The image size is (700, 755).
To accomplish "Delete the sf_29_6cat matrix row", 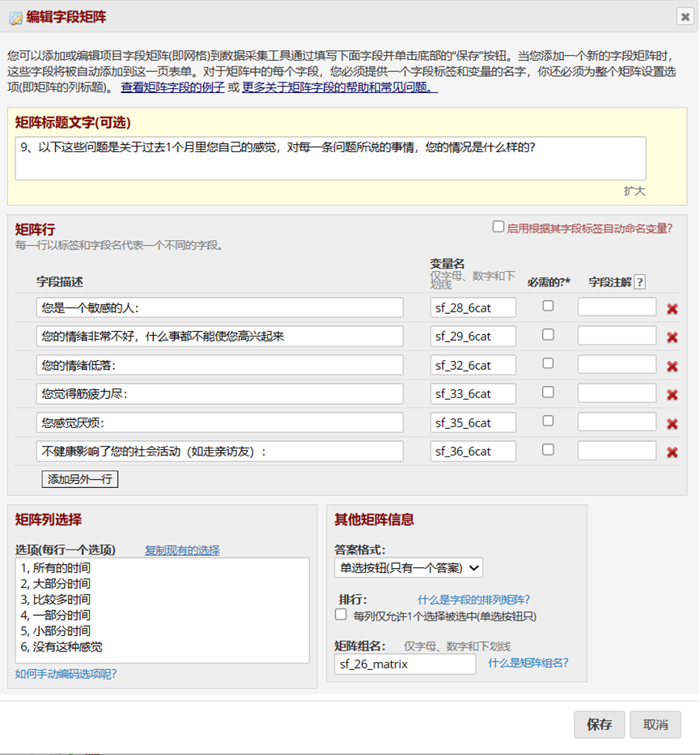I will coord(672,337).
